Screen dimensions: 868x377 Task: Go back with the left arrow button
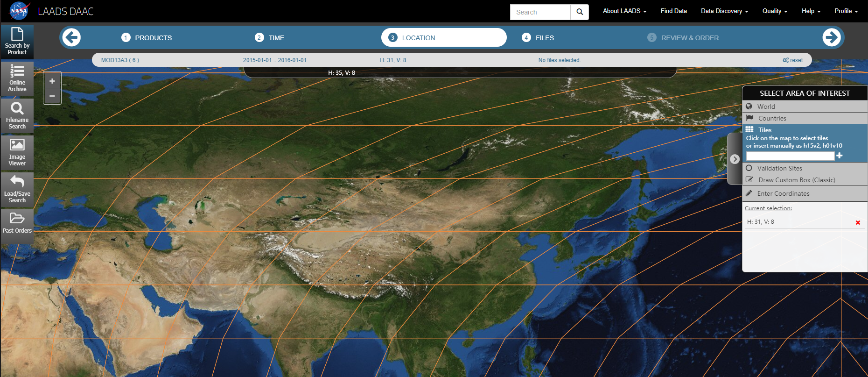click(x=71, y=37)
